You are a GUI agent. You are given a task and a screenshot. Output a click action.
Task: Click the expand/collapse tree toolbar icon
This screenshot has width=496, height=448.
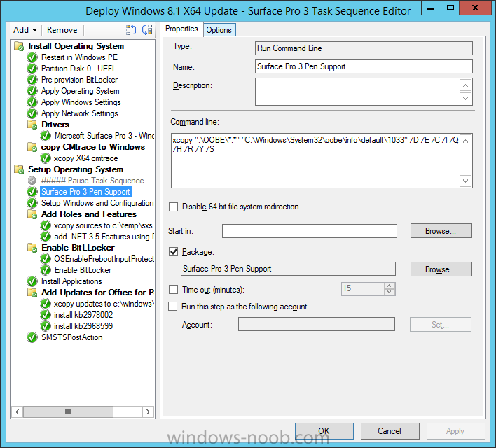pos(147,30)
